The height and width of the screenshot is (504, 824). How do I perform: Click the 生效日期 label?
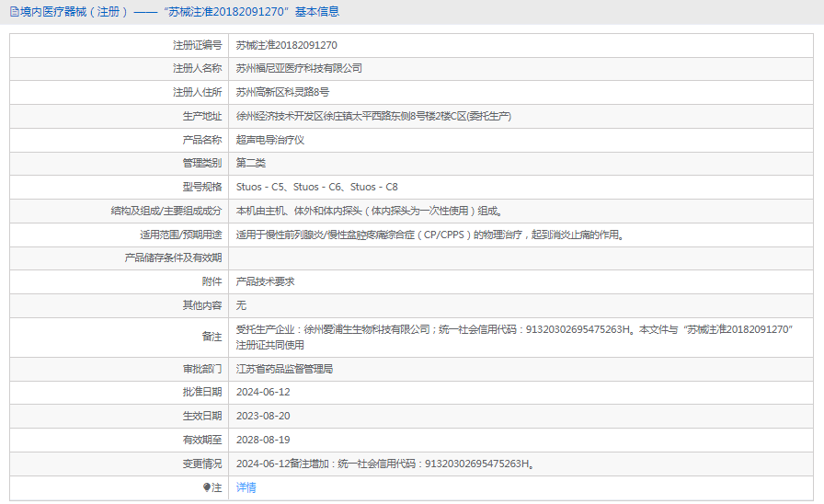tap(201, 416)
